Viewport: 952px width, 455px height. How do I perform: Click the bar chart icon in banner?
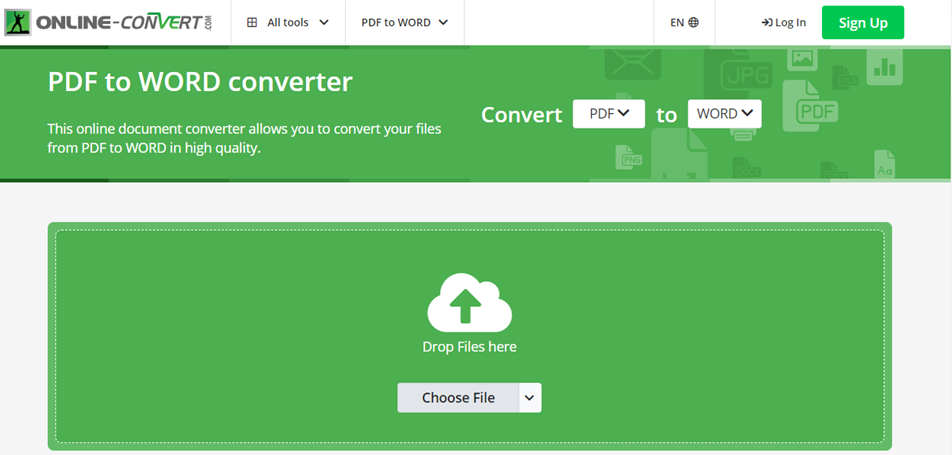[x=884, y=66]
